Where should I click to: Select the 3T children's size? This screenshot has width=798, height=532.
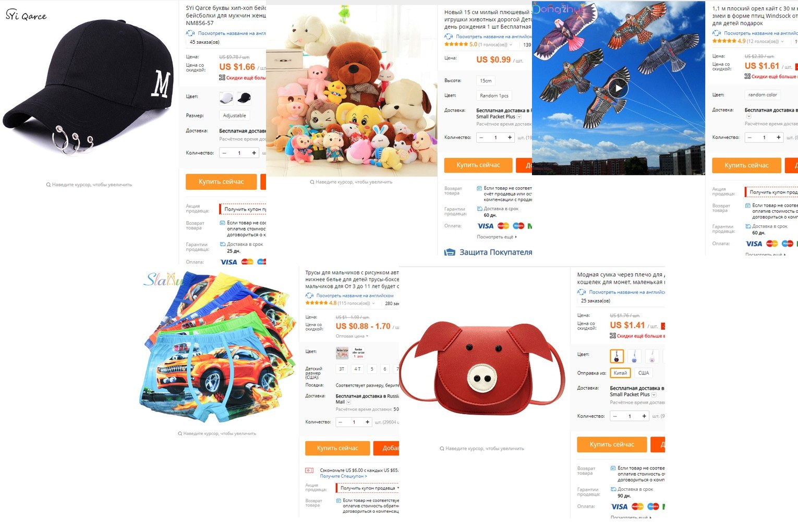pyautogui.click(x=342, y=369)
